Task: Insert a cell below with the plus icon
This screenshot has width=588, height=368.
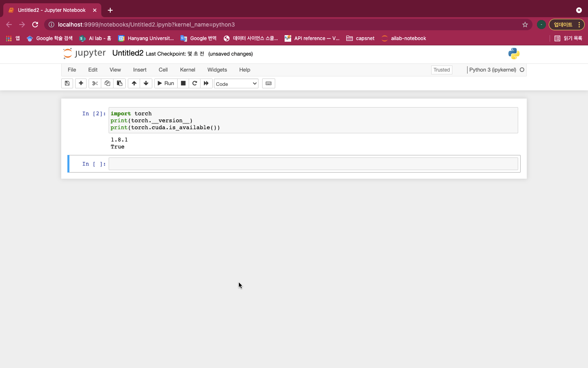Action: pyautogui.click(x=81, y=83)
